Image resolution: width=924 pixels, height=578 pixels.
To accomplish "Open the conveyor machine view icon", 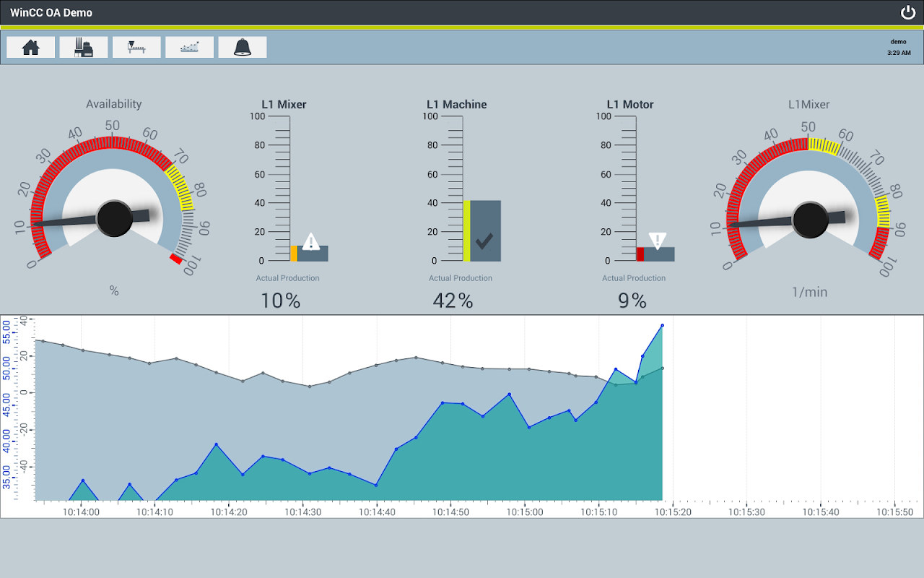I will 136,47.
